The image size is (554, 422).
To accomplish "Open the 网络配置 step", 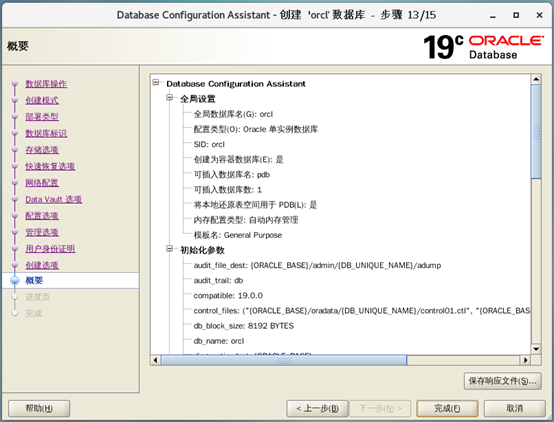I will (42, 183).
